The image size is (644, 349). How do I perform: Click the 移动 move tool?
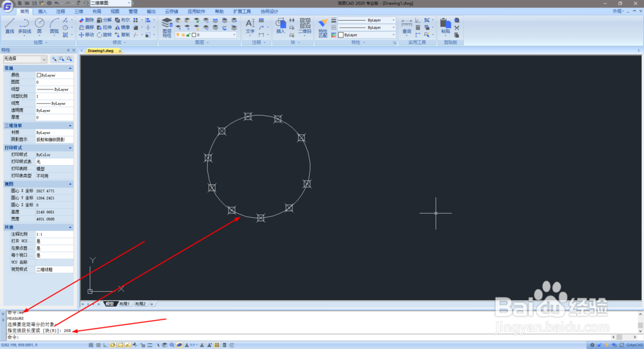click(x=86, y=35)
